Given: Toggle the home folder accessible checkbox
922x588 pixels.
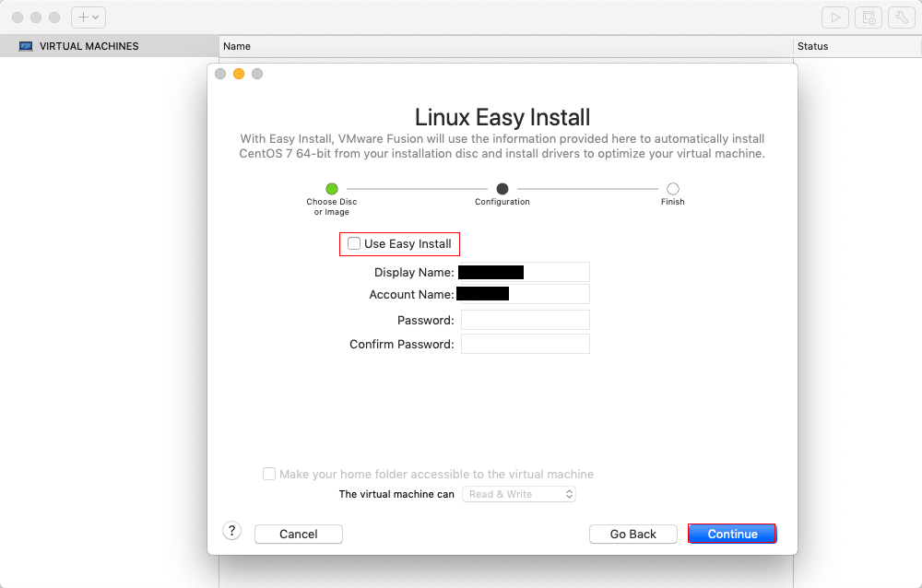Looking at the screenshot, I should (x=268, y=474).
